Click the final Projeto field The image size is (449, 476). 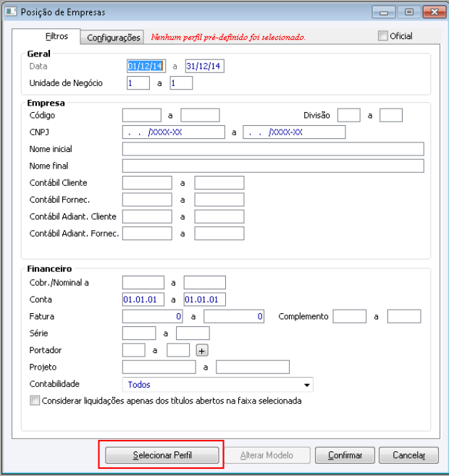pyautogui.click(x=253, y=367)
